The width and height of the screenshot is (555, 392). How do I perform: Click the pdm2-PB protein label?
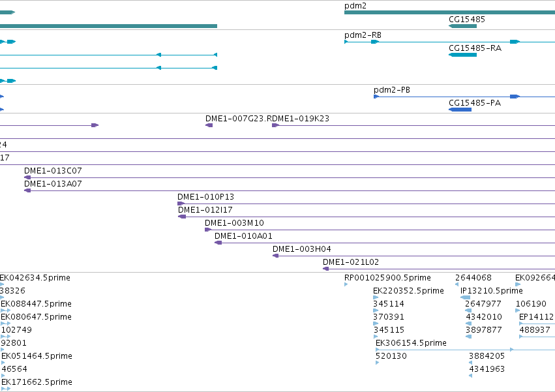[392, 90]
